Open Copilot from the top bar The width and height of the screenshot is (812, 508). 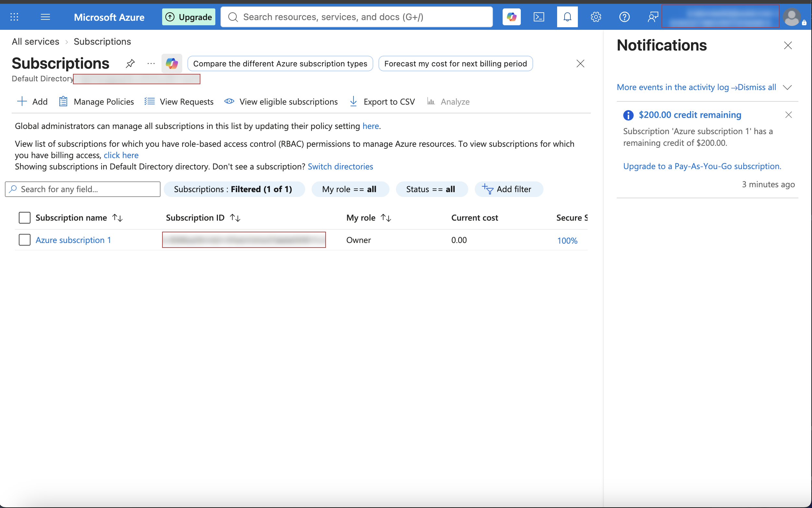(x=511, y=17)
